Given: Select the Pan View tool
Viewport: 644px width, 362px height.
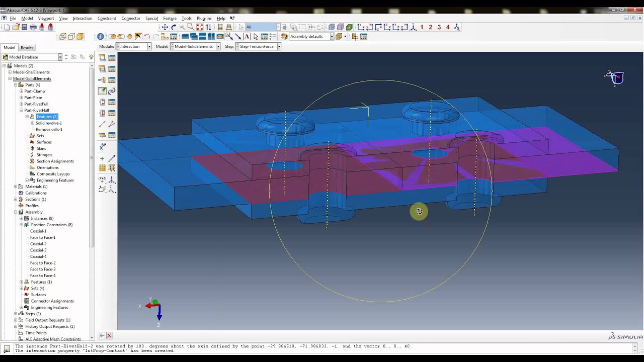Looking at the screenshot, I should pyautogui.click(x=165, y=27).
